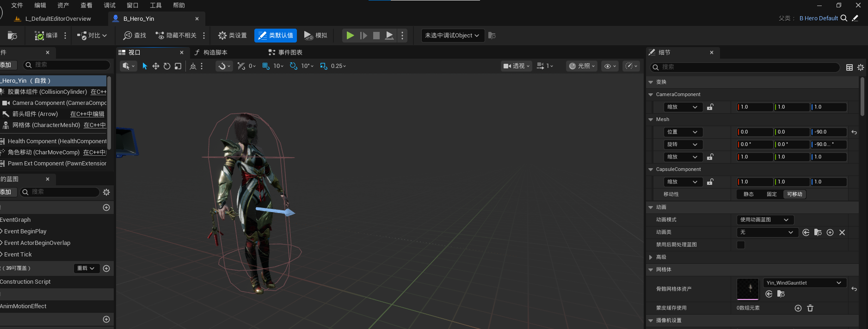
Task: Select 可移动 mobility option
Action: click(794, 194)
